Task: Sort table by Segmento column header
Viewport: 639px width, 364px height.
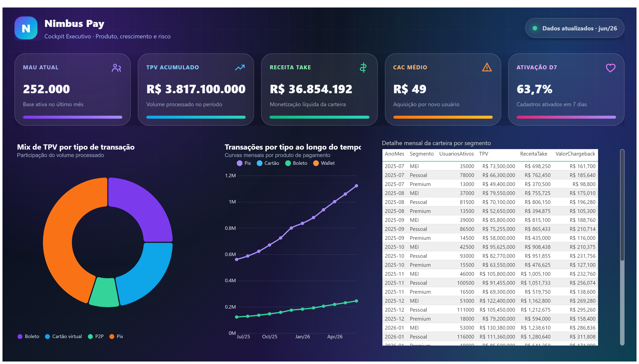Action: [422, 154]
